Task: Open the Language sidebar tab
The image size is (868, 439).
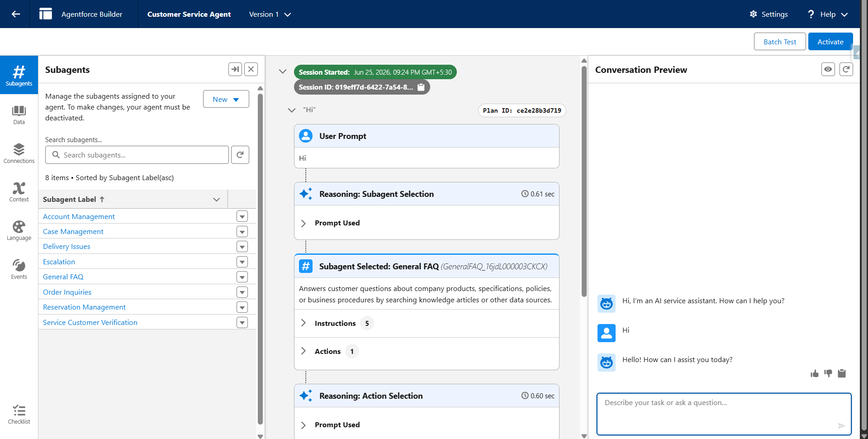Action: click(19, 231)
